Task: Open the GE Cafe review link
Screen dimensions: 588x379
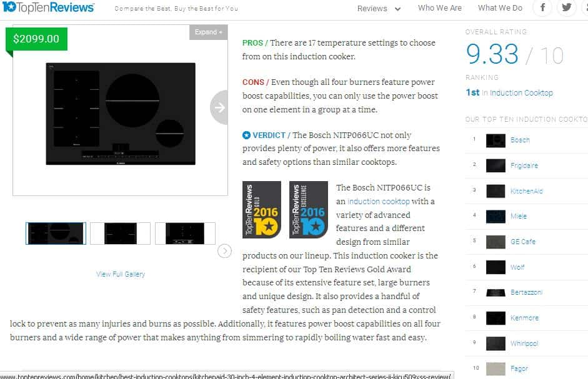Action: point(523,242)
